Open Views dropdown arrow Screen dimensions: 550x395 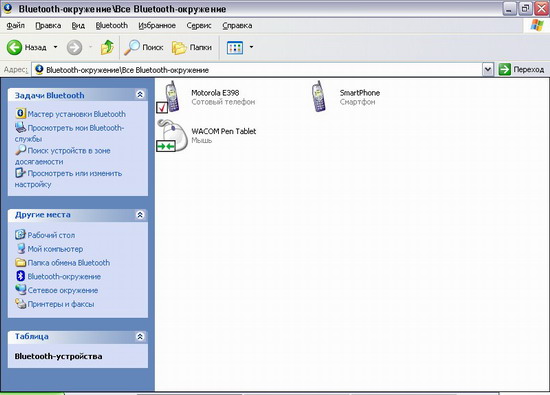click(x=251, y=47)
